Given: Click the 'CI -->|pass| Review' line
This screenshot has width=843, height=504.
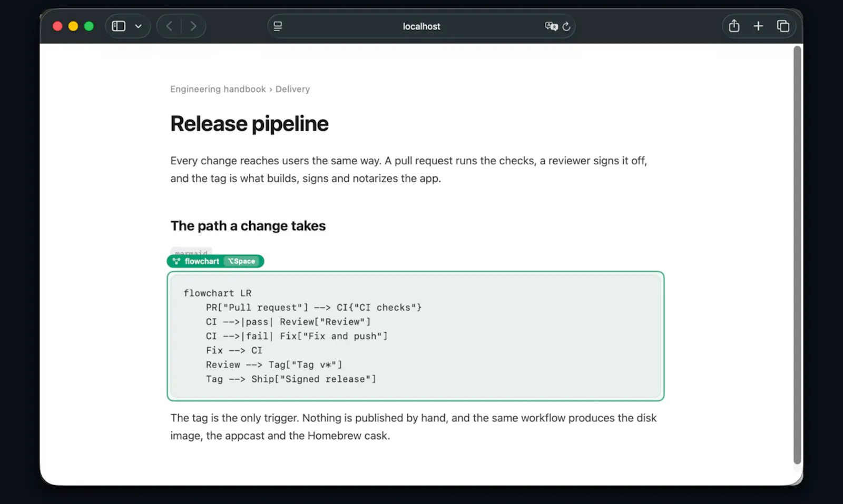Looking at the screenshot, I should 288,322.
